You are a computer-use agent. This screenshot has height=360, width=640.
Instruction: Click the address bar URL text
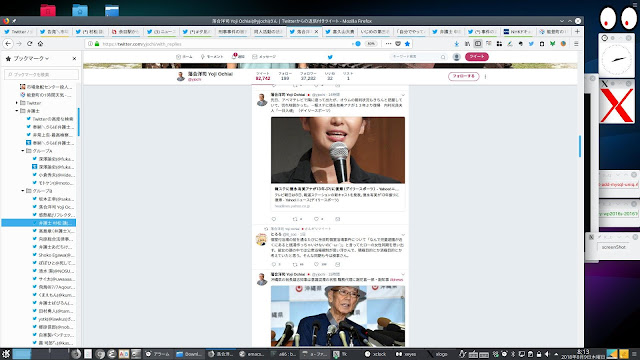click(142, 44)
